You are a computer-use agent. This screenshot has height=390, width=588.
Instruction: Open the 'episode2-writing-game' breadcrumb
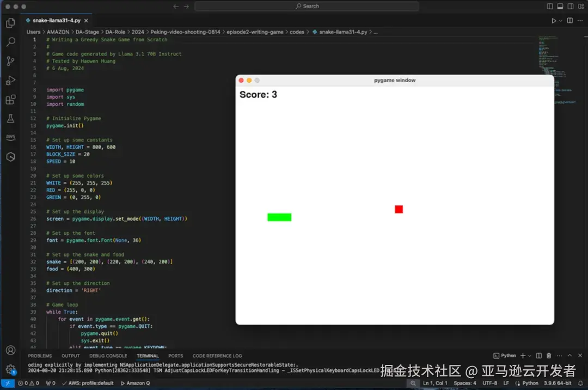[255, 32]
